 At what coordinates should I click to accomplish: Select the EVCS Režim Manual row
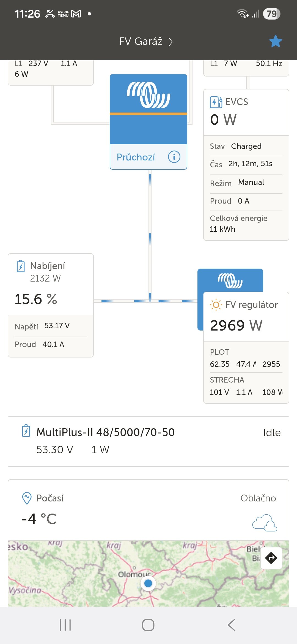point(246,183)
